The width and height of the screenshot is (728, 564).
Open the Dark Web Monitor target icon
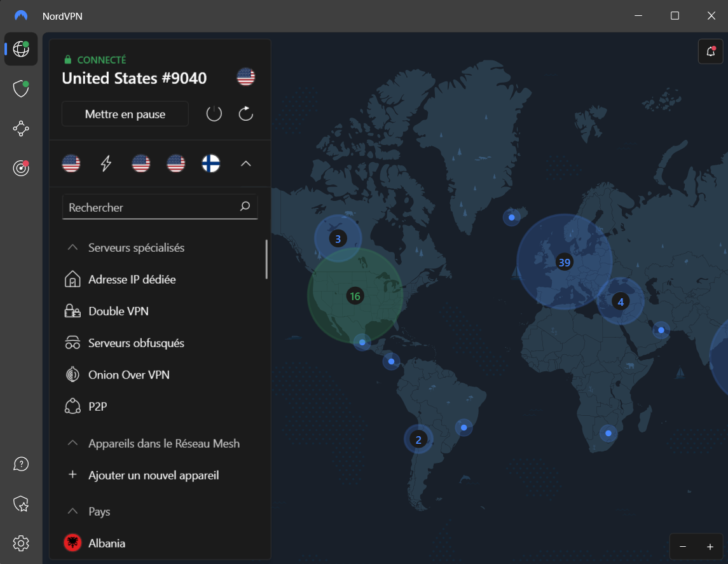point(21,168)
